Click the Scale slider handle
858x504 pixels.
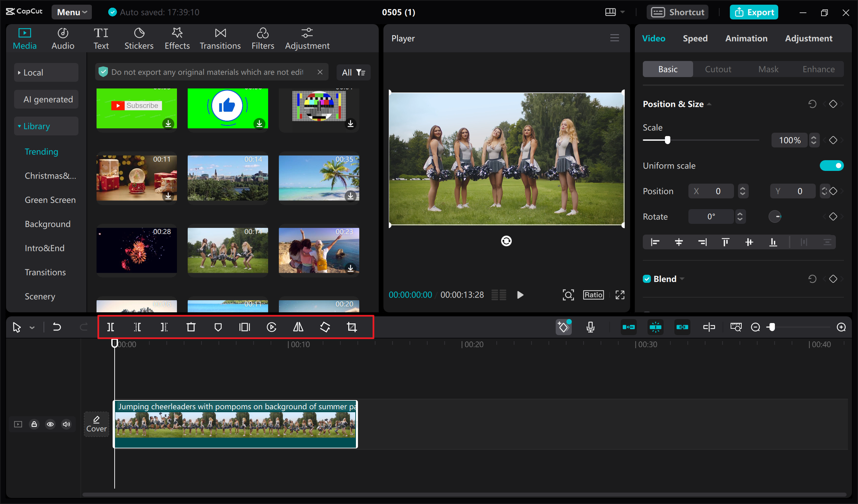[x=667, y=140]
